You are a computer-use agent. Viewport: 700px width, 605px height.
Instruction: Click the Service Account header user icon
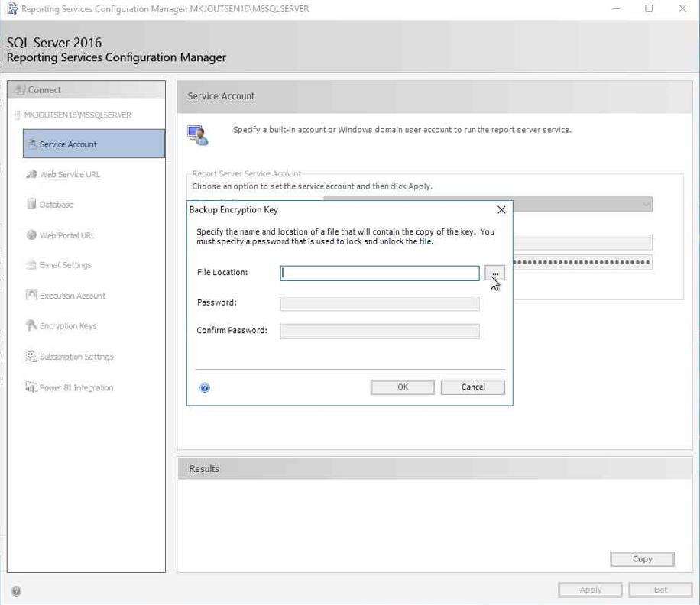pos(198,135)
